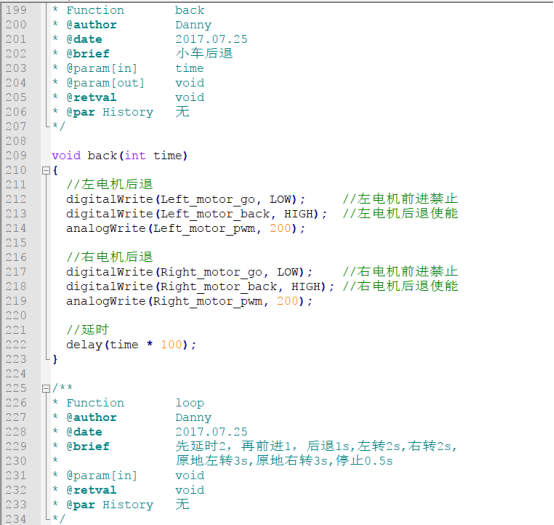This screenshot has height=525, width=554.
Task: Click the comment '//左电机后退使能'
Action: click(x=400, y=213)
